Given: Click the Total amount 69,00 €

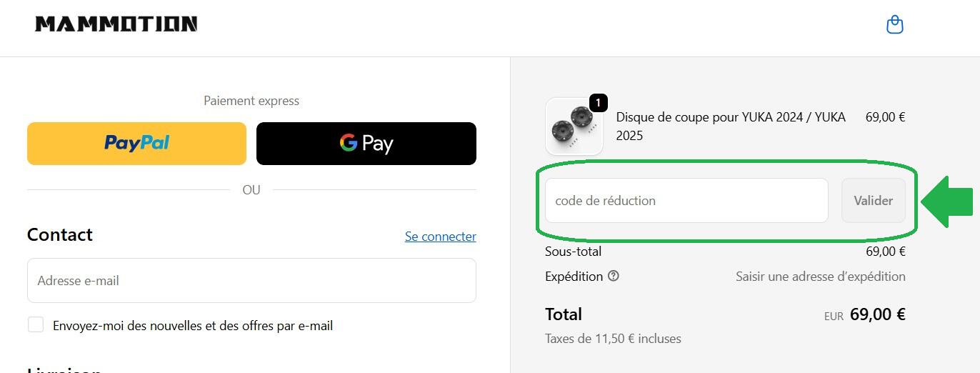Looking at the screenshot, I should [x=877, y=314].
